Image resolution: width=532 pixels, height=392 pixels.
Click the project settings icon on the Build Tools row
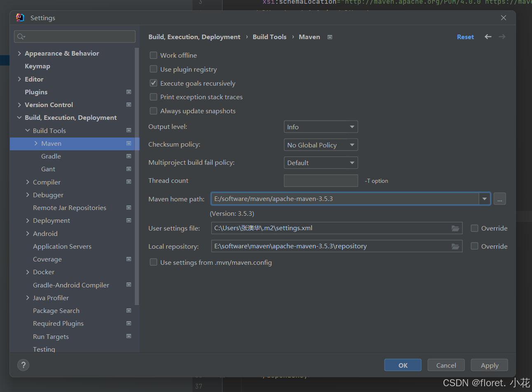(129, 130)
